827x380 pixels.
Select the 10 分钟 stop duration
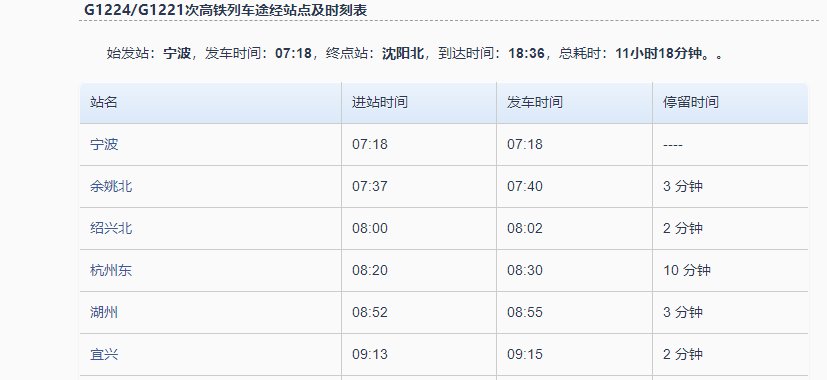tap(687, 270)
